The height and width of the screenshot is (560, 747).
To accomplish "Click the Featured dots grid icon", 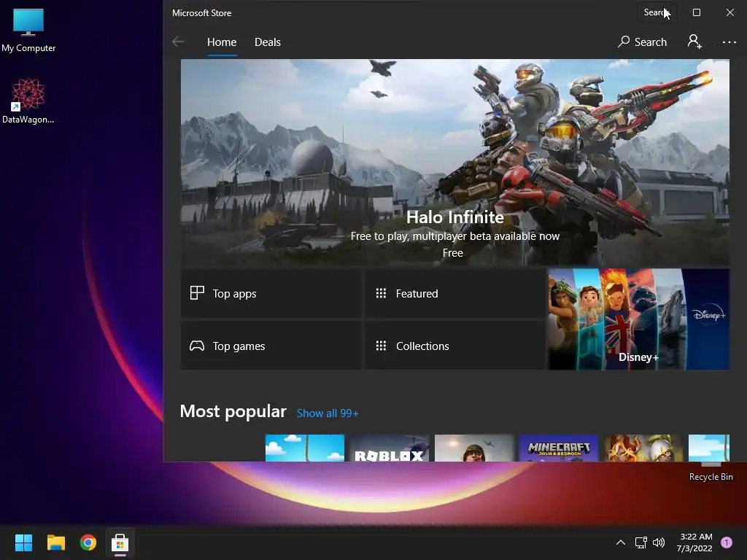I will point(381,293).
